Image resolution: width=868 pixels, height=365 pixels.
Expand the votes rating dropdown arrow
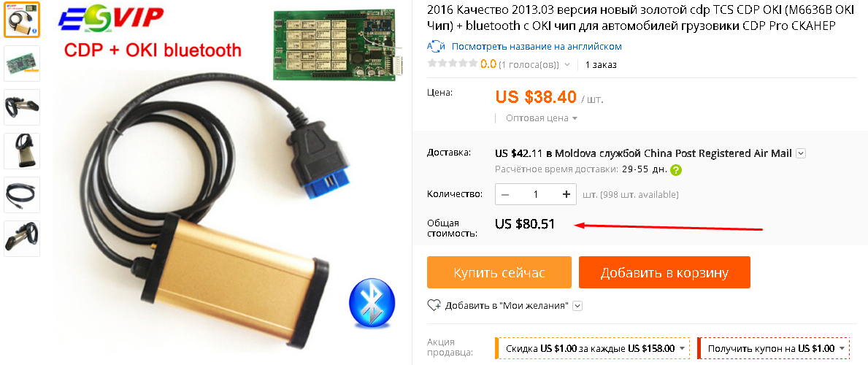click(566, 65)
